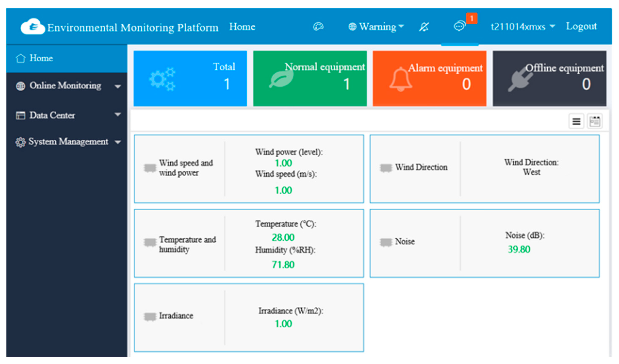
Task: Click the cloud logo icon
Action: [x=33, y=26]
